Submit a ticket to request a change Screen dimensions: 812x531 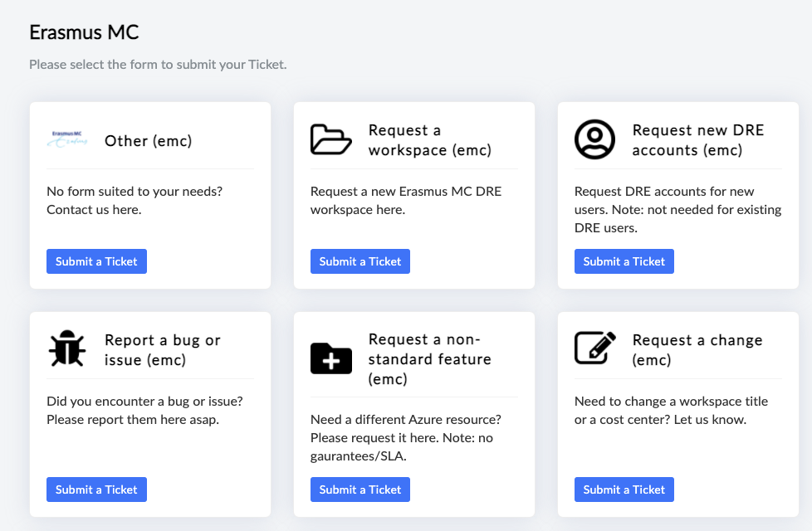(x=624, y=490)
